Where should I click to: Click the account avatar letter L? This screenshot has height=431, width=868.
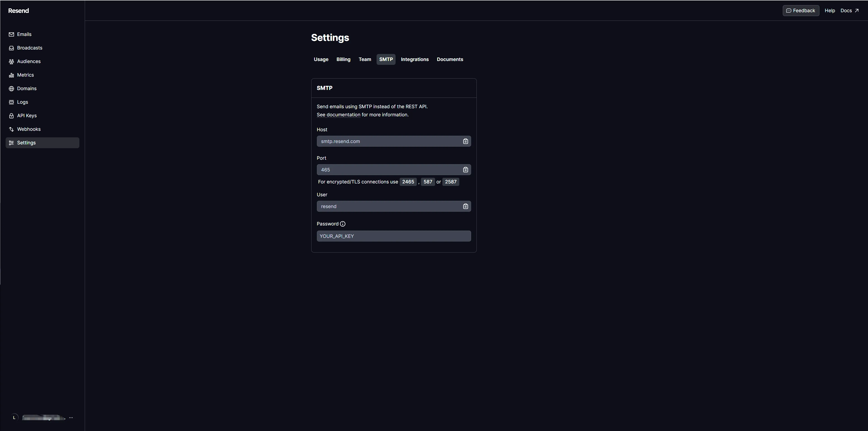(14, 417)
